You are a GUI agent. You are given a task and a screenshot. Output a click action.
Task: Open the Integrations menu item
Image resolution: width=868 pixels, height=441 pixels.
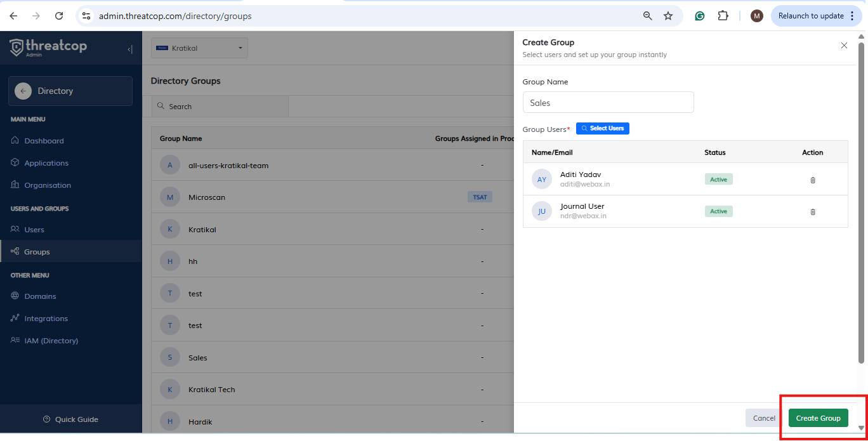point(46,319)
